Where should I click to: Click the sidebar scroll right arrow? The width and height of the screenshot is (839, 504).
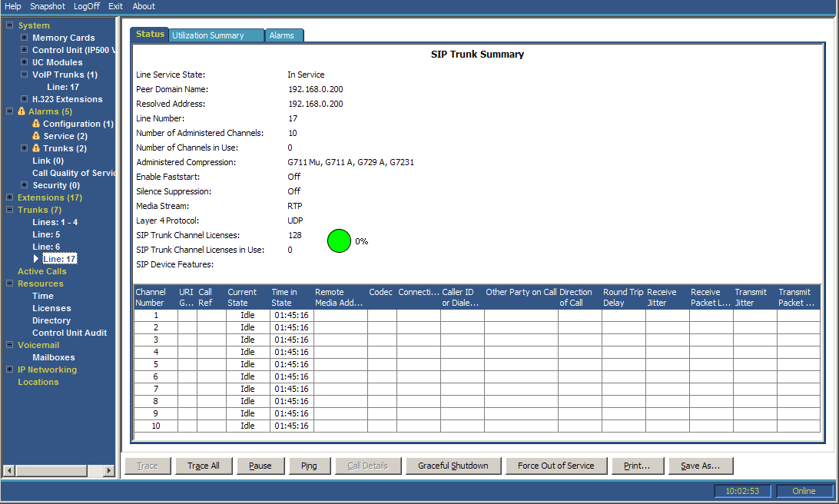pyautogui.click(x=108, y=471)
